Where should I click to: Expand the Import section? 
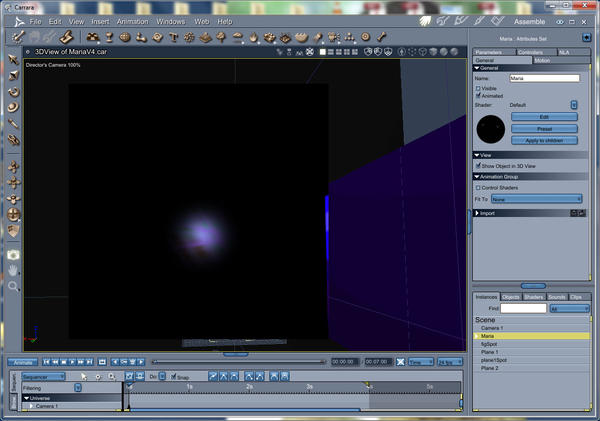(476, 212)
